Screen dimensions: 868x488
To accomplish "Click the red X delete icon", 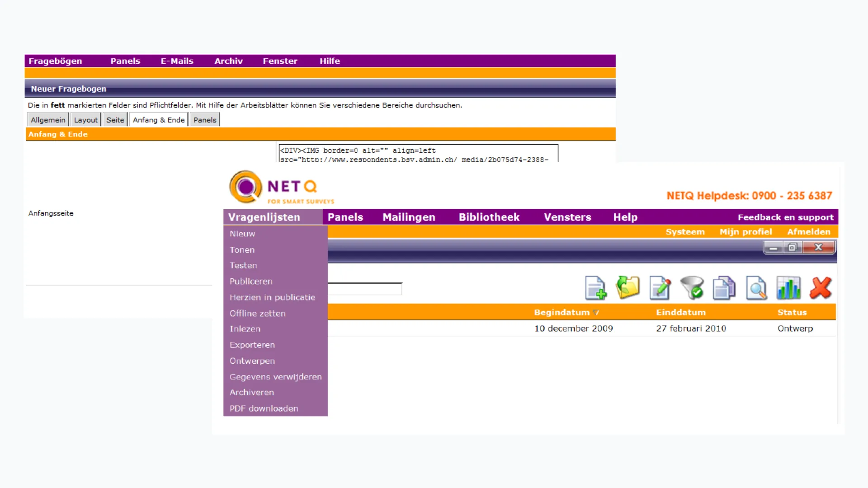I will click(821, 287).
